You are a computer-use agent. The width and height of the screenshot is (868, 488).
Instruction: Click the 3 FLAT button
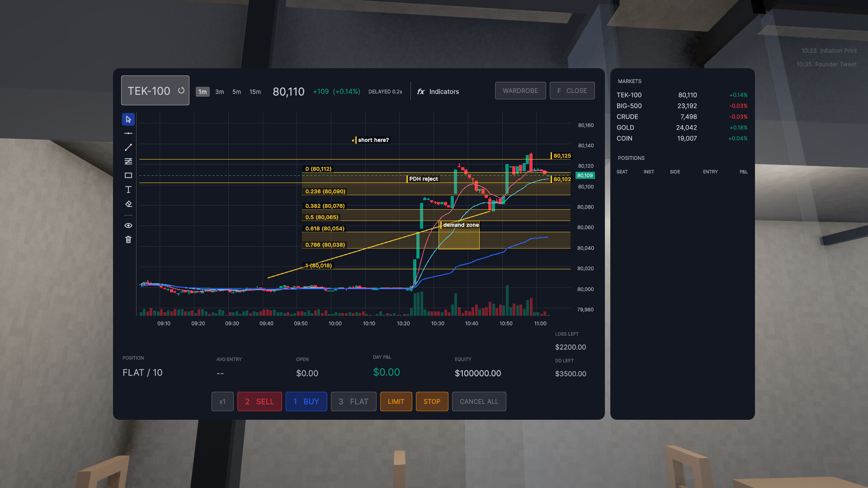coord(354,402)
